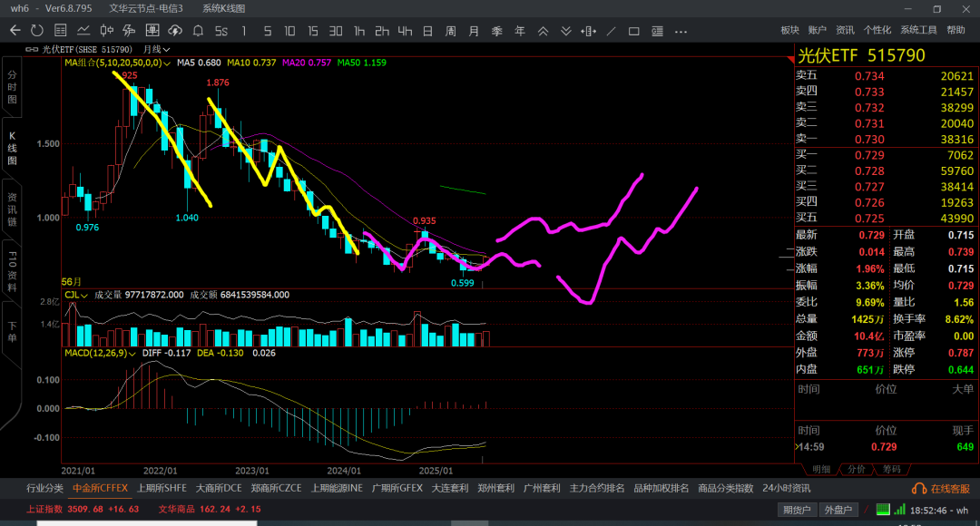Click the green grid status icon
The width and height of the screenshot is (980, 526).
[x=883, y=510]
